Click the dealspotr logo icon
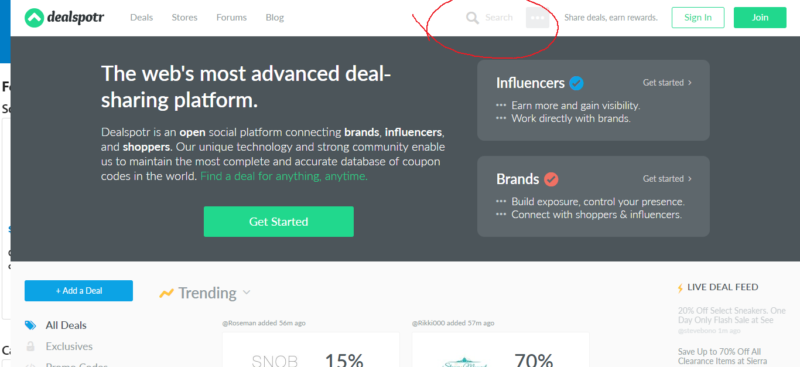The width and height of the screenshot is (800, 367). [34, 18]
